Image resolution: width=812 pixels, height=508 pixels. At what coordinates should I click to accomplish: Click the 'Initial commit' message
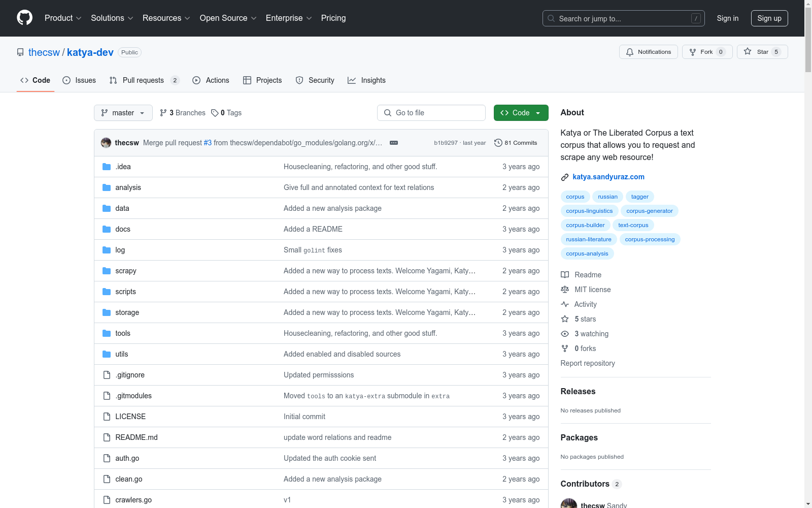pos(304,417)
